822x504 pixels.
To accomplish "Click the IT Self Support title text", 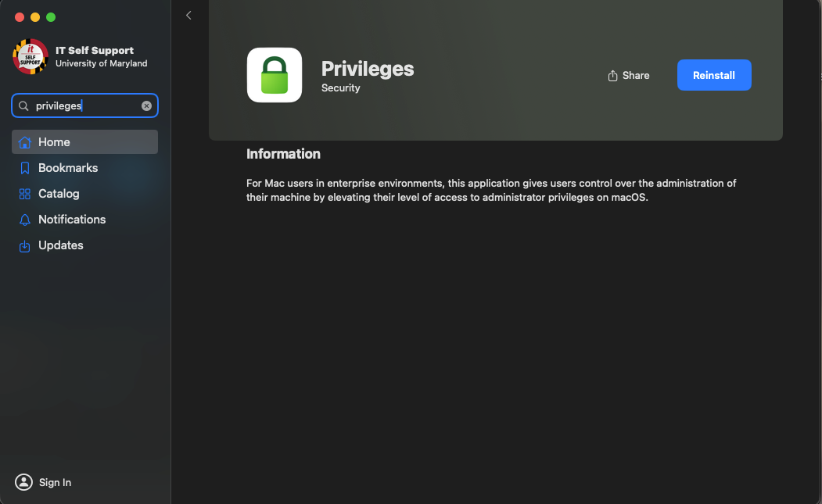I will pos(95,50).
